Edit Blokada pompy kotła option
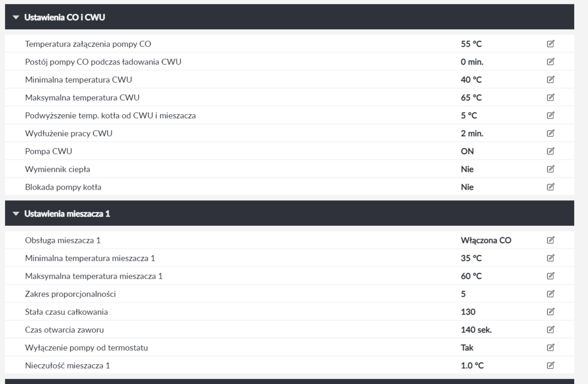 coord(550,187)
